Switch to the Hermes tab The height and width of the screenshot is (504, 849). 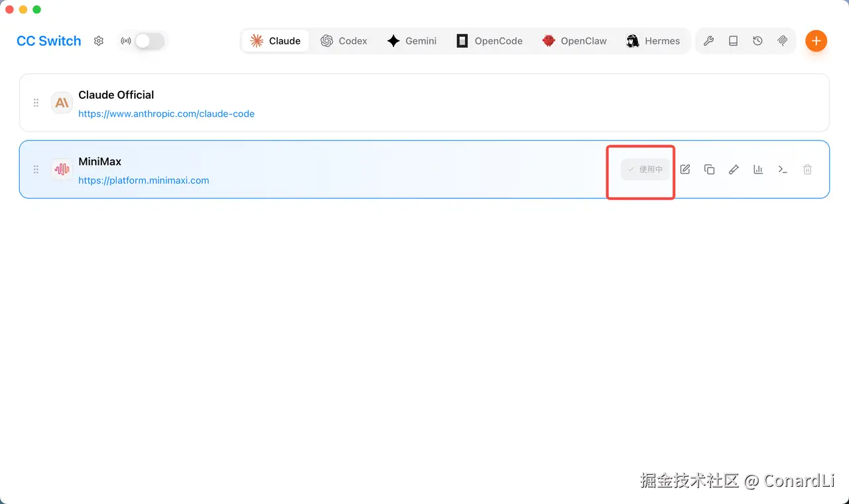tap(653, 41)
